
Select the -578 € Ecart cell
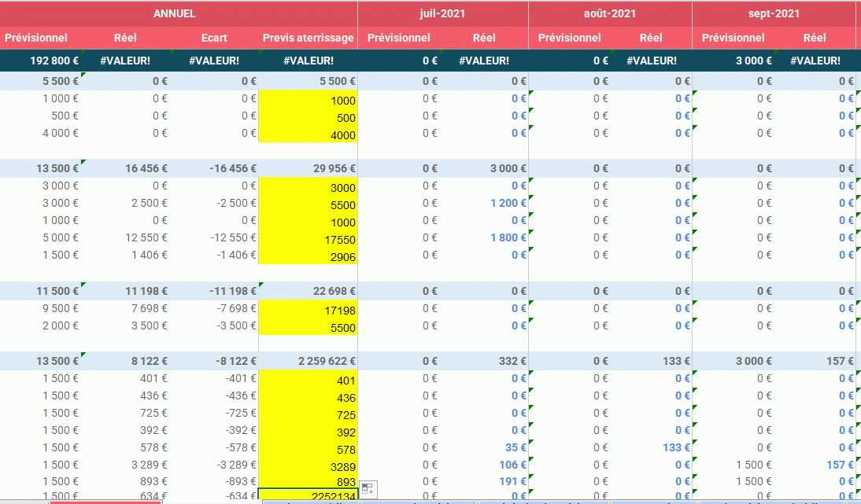[x=214, y=447]
